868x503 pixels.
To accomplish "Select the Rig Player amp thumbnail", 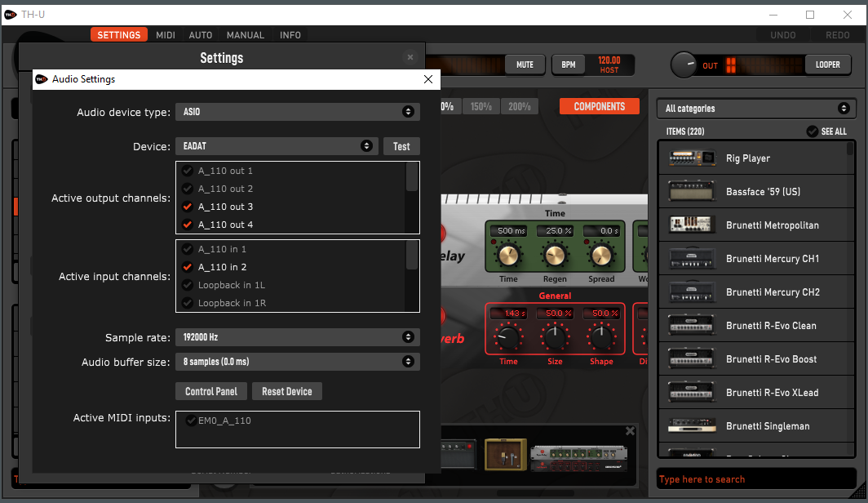I will coord(692,158).
